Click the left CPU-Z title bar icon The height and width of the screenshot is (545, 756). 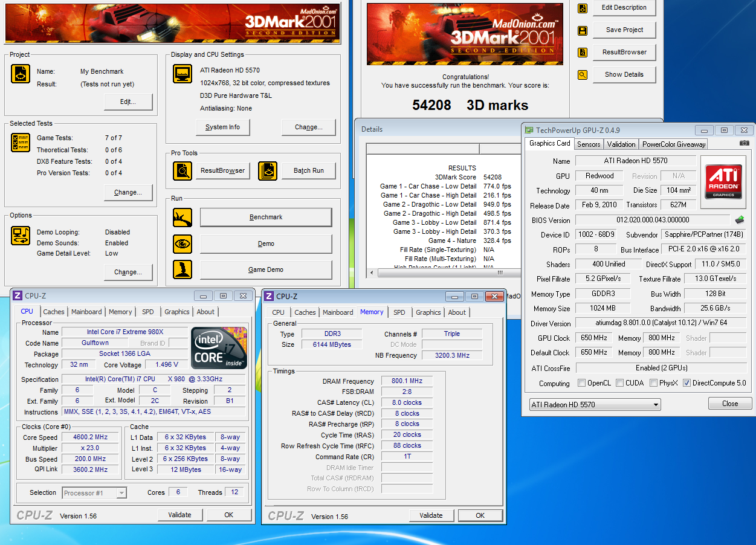[x=18, y=295]
